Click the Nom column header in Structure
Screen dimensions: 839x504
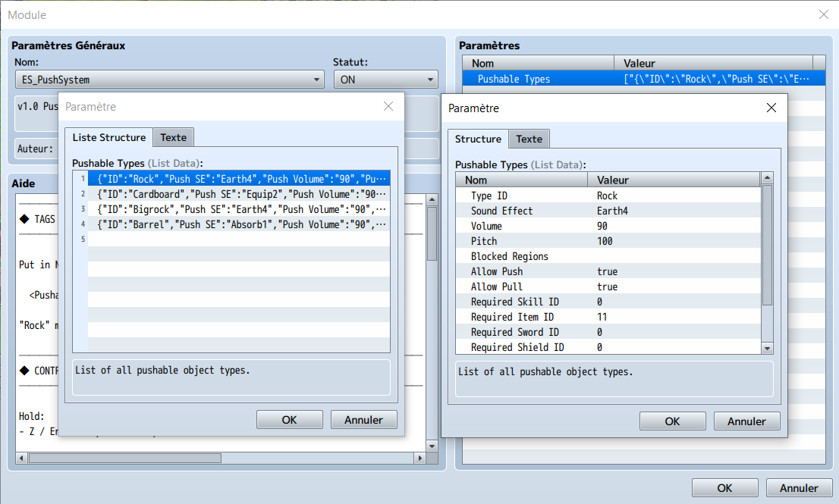pyautogui.click(x=522, y=180)
